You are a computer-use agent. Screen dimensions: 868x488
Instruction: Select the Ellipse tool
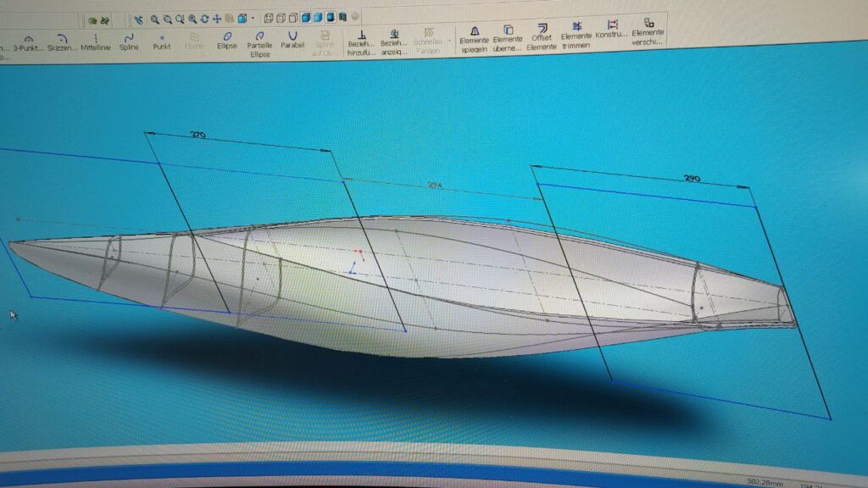click(227, 41)
